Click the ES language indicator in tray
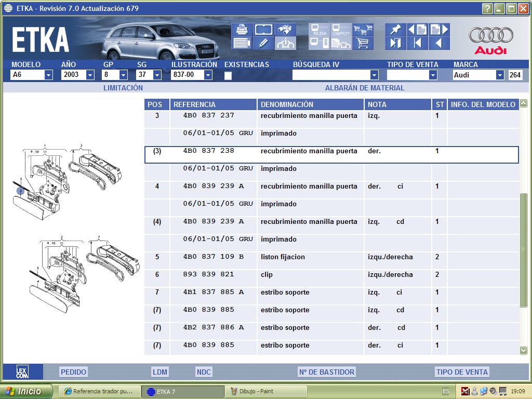Screen dimensions: 532x399 446,391
